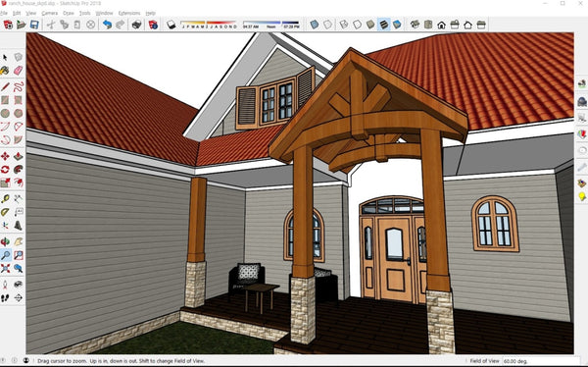Open the Extensions menu
588x367 pixels.
pyautogui.click(x=129, y=13)
